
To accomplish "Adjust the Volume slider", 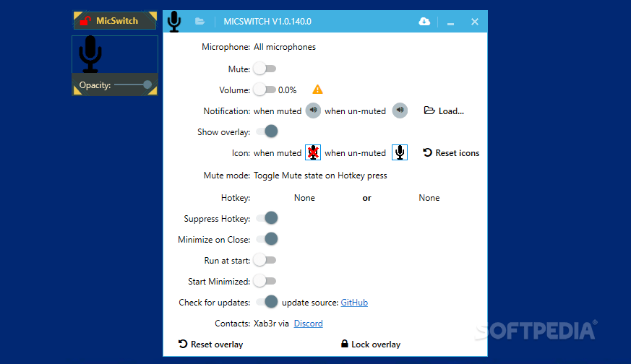I will pyautogui.click(x=265, y=90).
